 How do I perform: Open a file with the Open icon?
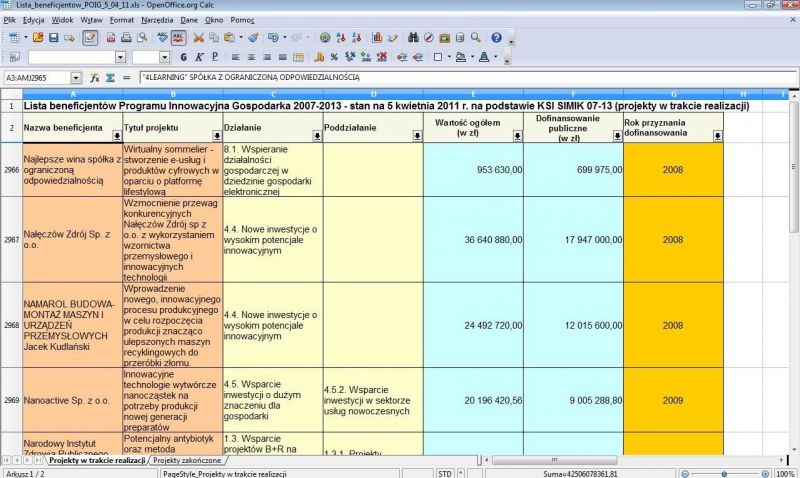38,38
